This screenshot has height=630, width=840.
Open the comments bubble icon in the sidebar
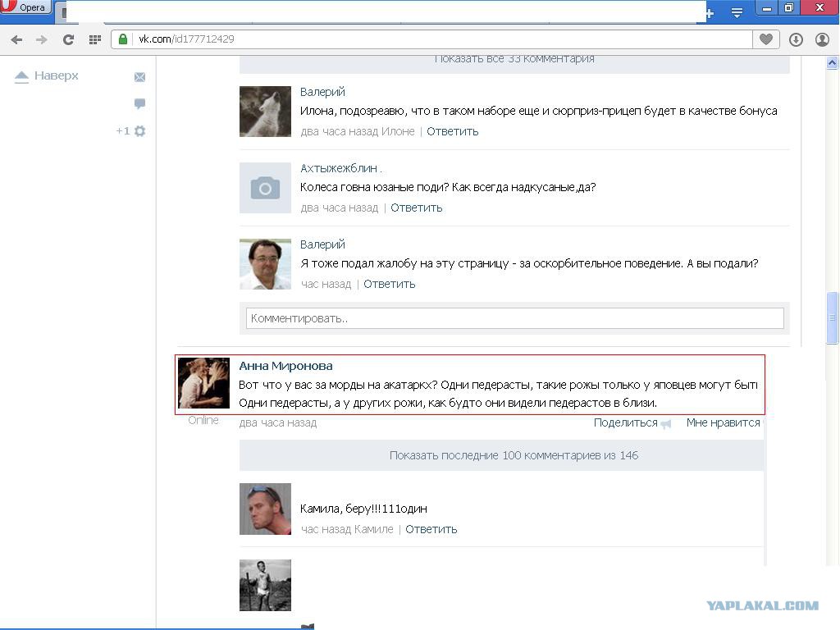click(x=139, y=103)
